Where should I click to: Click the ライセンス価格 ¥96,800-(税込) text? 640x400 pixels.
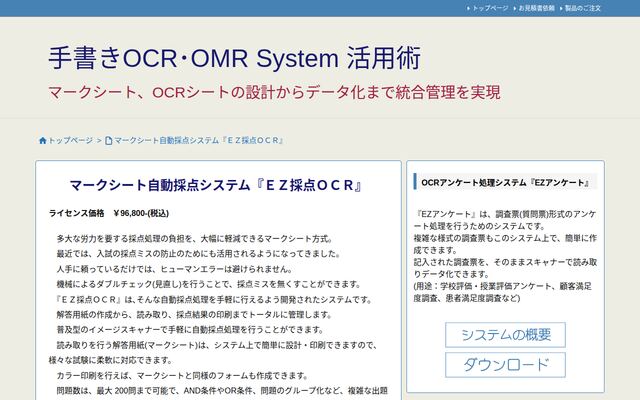click(x=109, y=213)
